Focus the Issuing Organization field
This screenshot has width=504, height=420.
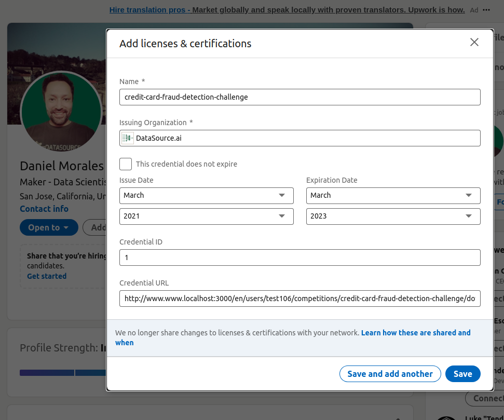[x=306, y=138]
